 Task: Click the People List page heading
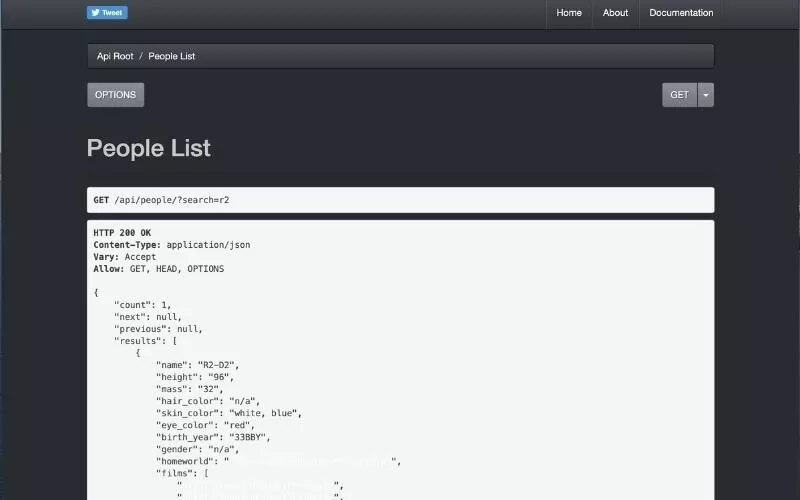pyautogui.click(x=149, y=148)
